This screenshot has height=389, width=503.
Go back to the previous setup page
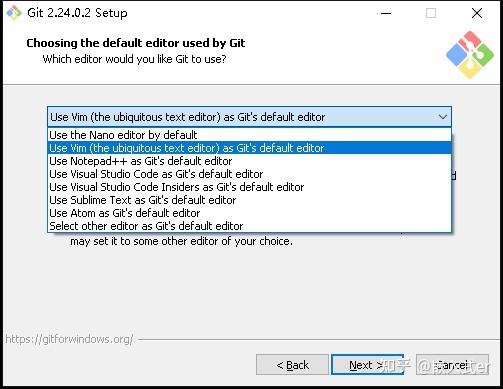click(292, 365)
